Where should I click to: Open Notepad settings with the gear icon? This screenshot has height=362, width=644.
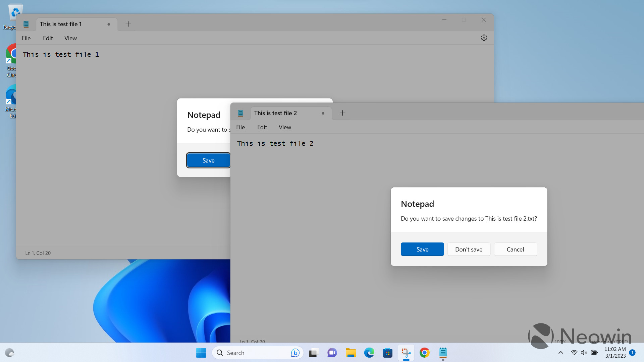[x=484, y=38]
